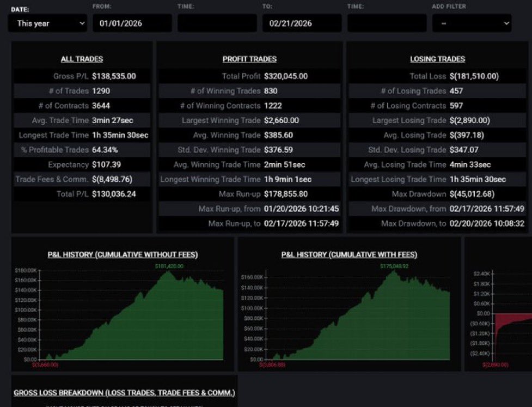This screenshot has height=407, width=532.
Task: Select Avg. Losing Trade value $(397.18)
Action: pos(467,135)
